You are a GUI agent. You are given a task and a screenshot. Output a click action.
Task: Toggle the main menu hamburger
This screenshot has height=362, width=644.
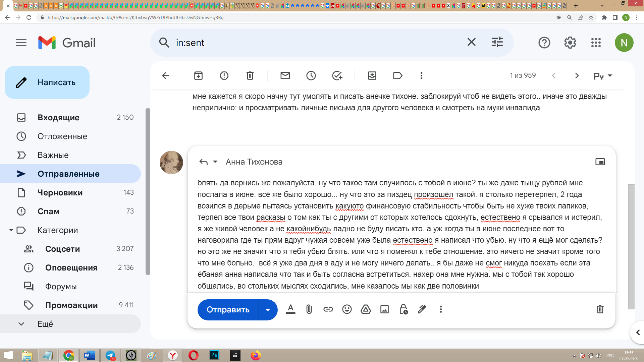pos(21,43)
